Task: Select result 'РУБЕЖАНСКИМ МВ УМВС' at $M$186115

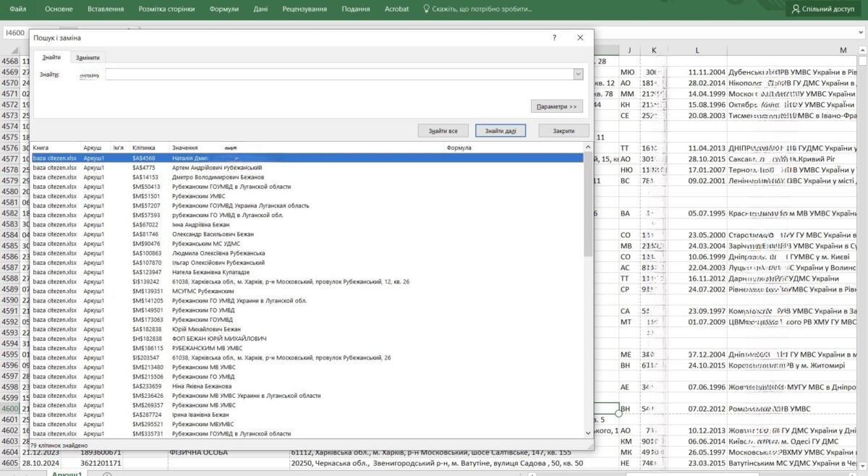Action: pos(307,348)
